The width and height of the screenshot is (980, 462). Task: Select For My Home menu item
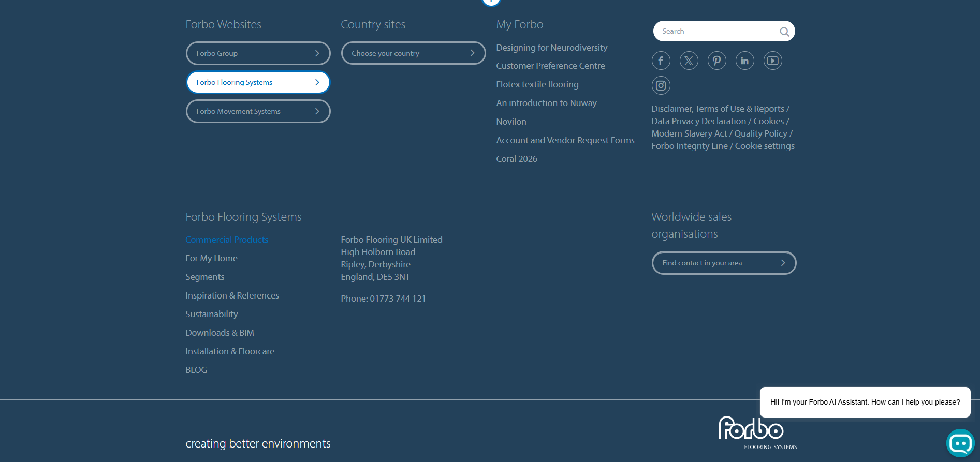(x=211, y=258)
